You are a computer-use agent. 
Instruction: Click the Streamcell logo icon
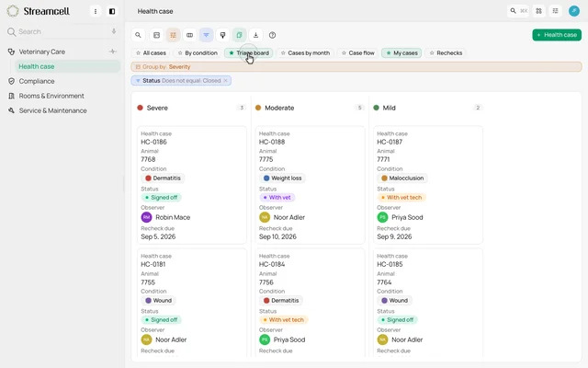[x=13, y=11]
